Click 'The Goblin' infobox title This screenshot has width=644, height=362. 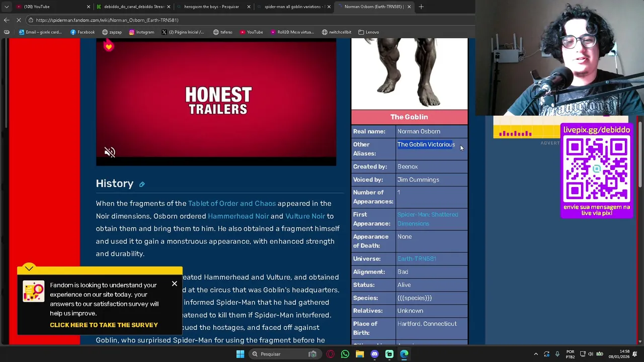coord(409,117)
